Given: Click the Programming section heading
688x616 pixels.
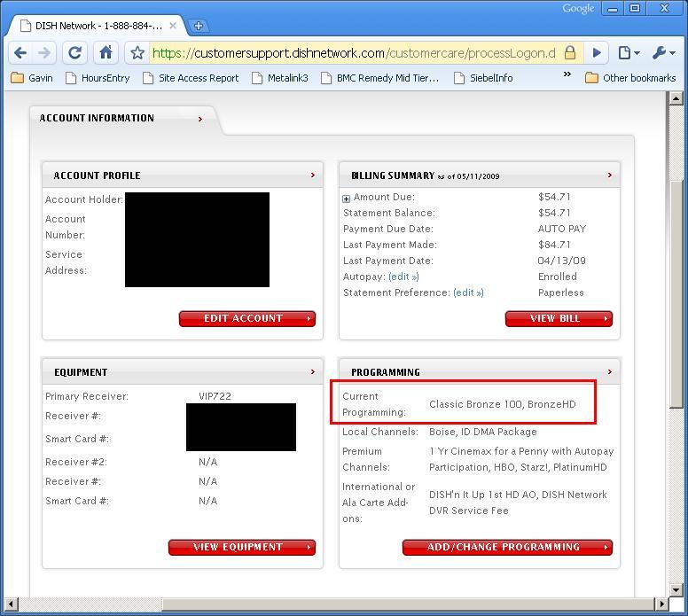Looking at the screenshot, I should (386, 372).
